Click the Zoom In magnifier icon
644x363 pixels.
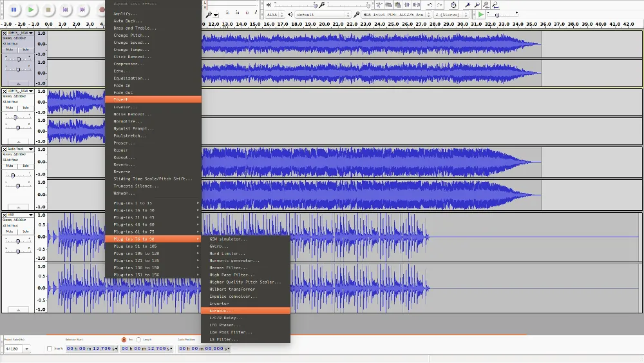[468, 5]
